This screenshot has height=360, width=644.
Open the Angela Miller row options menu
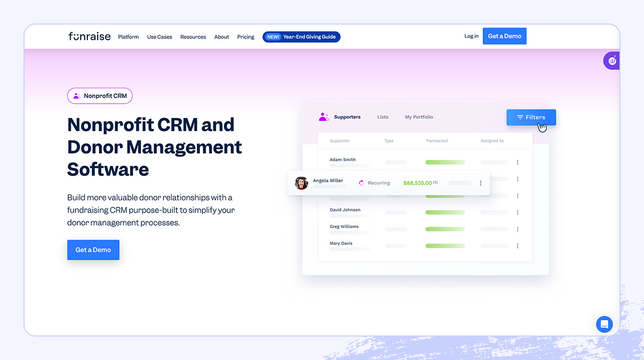481,183
